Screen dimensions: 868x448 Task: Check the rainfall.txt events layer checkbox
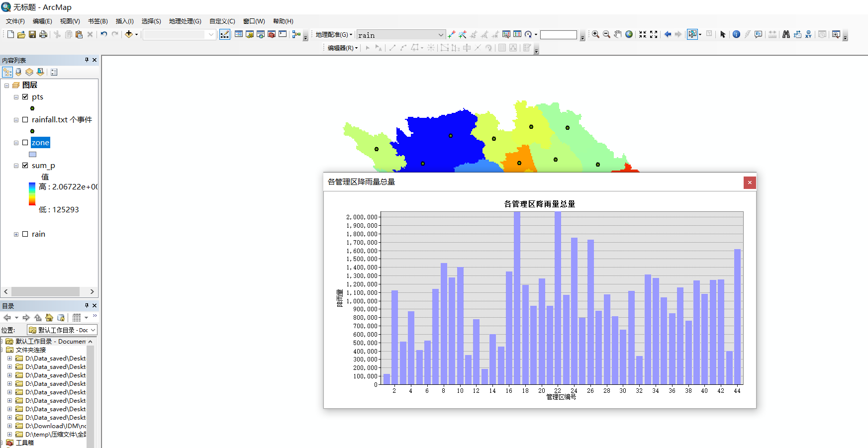pos(25,120)
